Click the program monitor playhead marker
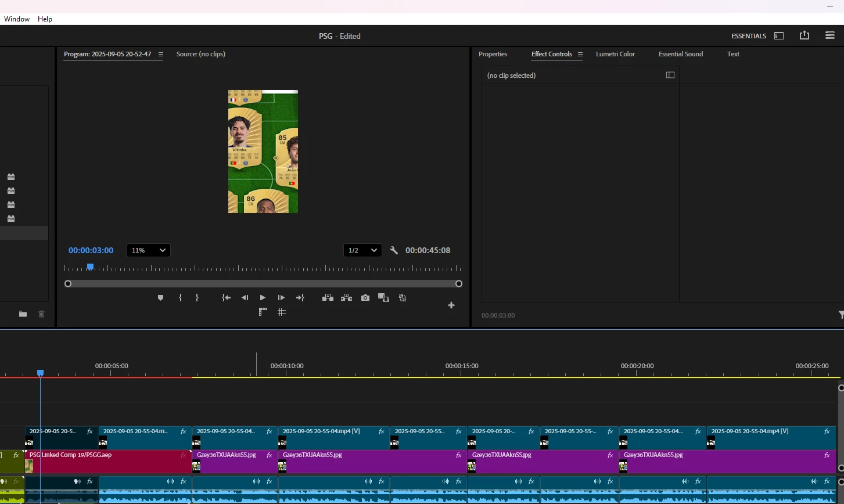The image size is (844, 504). click(90, 267)
